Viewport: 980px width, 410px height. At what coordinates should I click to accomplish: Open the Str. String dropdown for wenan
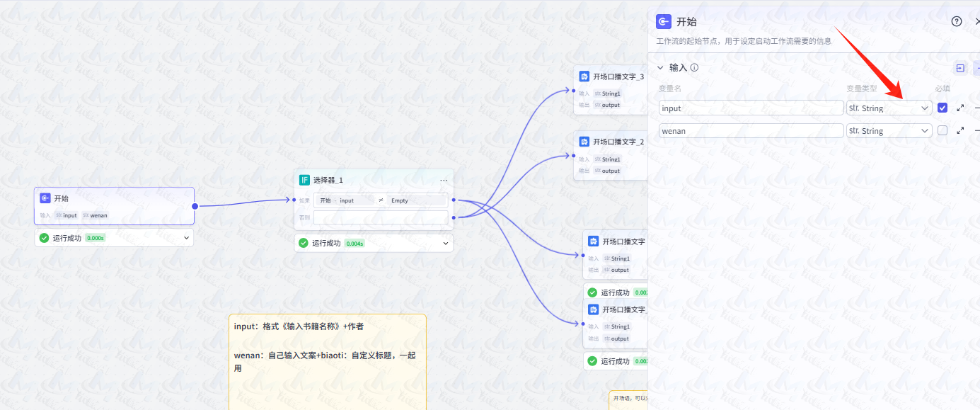tap(889, 130)
